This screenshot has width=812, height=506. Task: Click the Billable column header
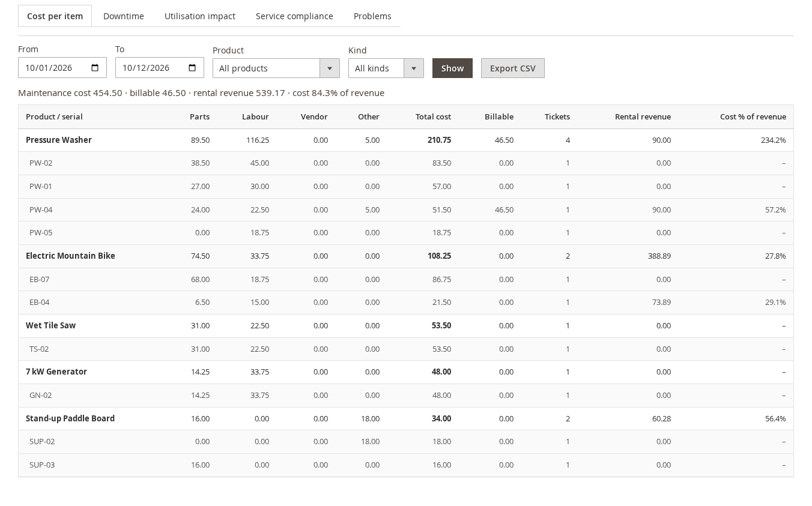499,117
